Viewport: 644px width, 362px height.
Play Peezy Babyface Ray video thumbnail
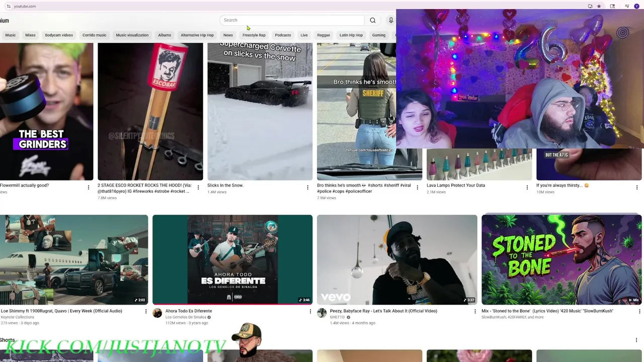[397, 259]
